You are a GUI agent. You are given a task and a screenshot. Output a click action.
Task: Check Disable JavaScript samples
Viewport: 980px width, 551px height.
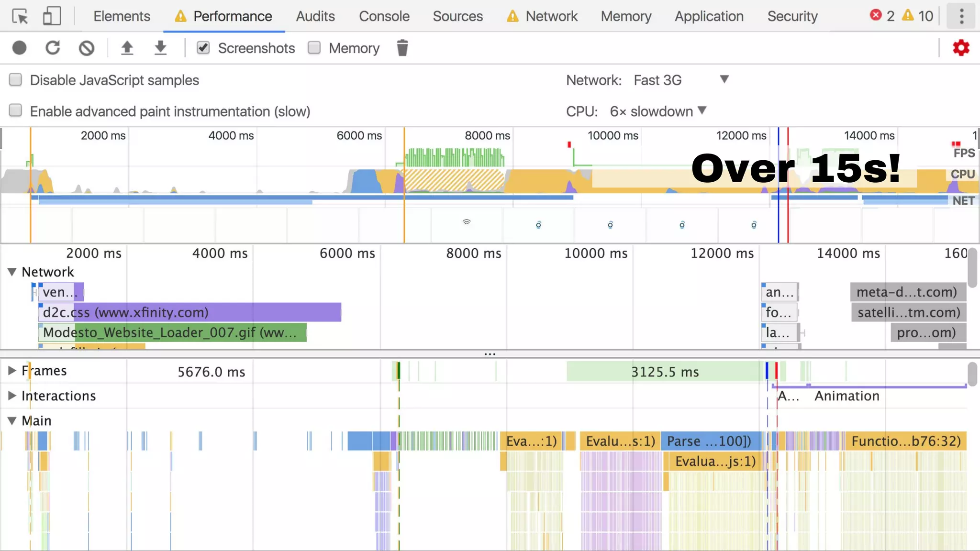[x=16, y=80]
